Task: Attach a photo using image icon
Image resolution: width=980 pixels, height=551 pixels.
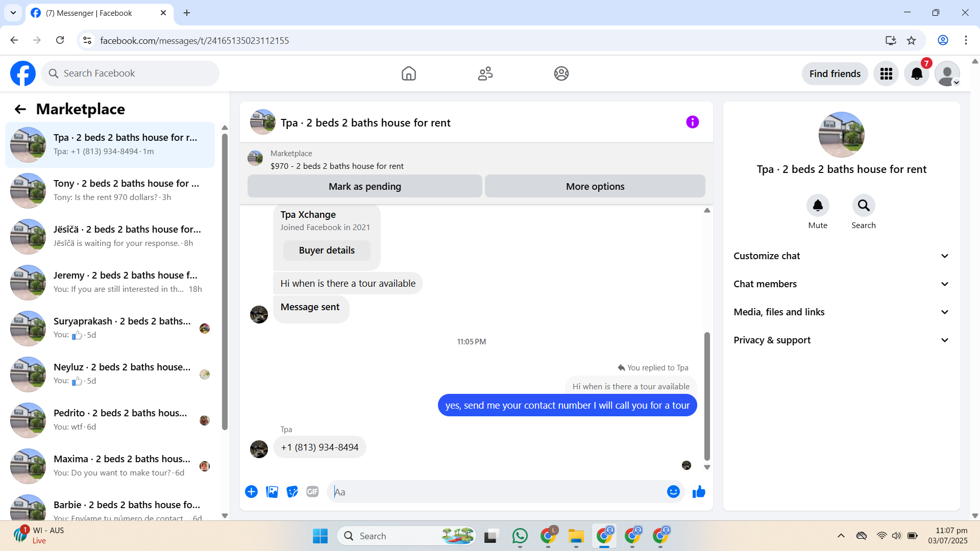Action: point(272,492)
